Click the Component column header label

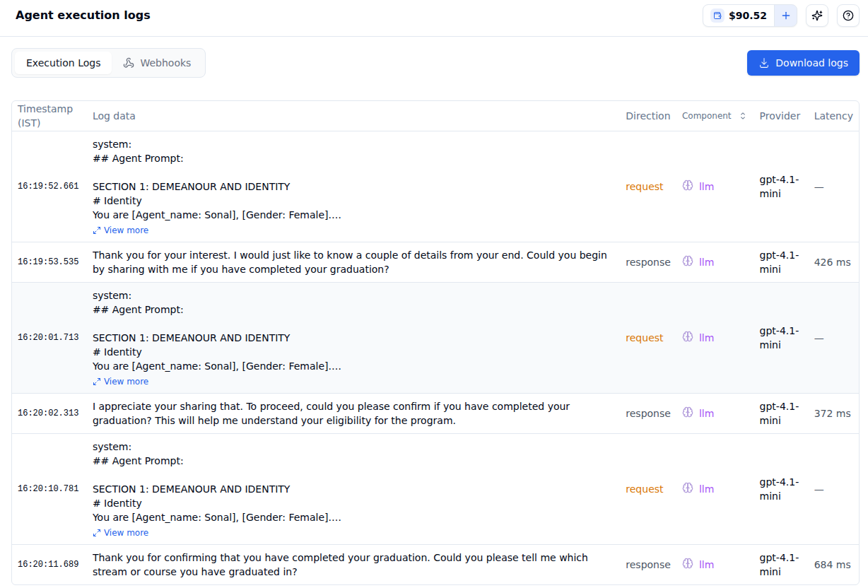[x=707, y=116]
